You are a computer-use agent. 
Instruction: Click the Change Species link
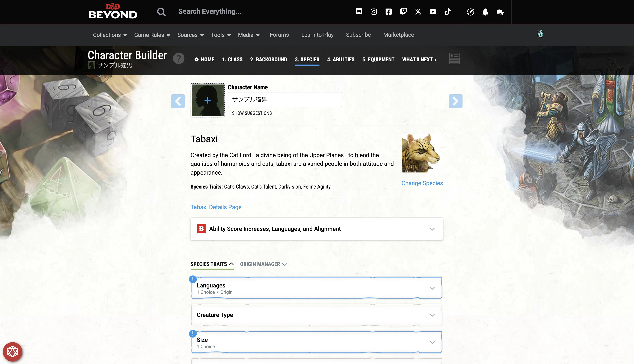pos(422,183)
